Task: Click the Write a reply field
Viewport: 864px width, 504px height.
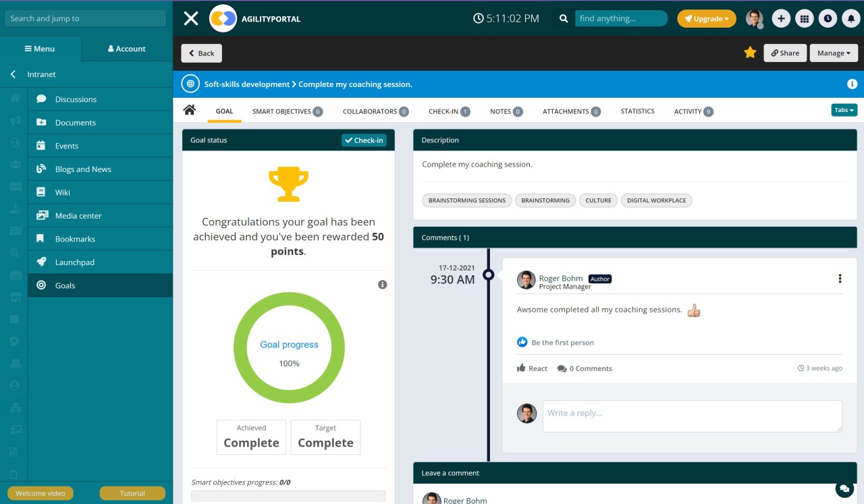Action: click(x=691, y=416)
